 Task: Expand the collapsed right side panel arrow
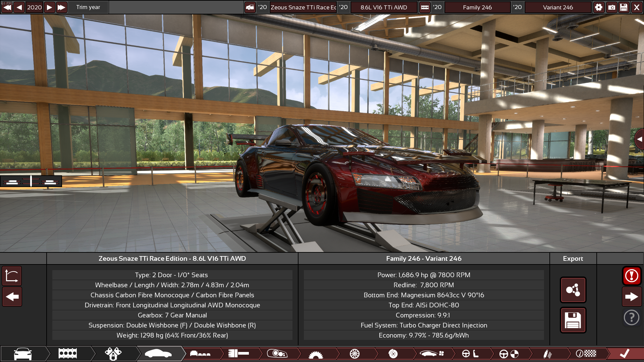pos(639,139)
